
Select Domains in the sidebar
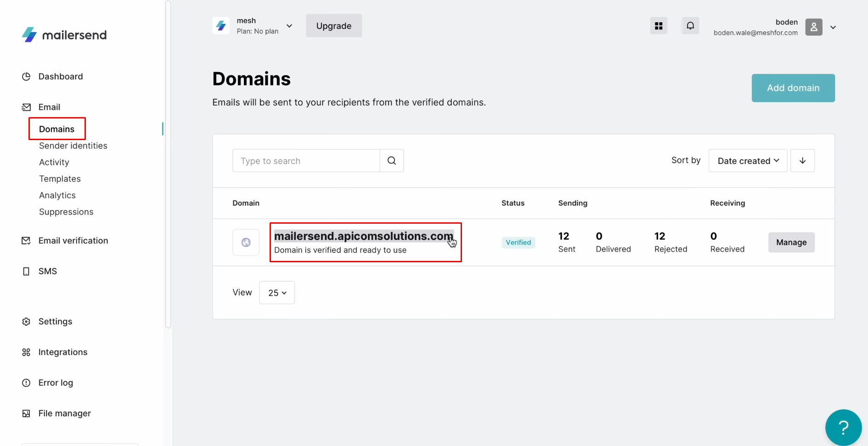56,129
